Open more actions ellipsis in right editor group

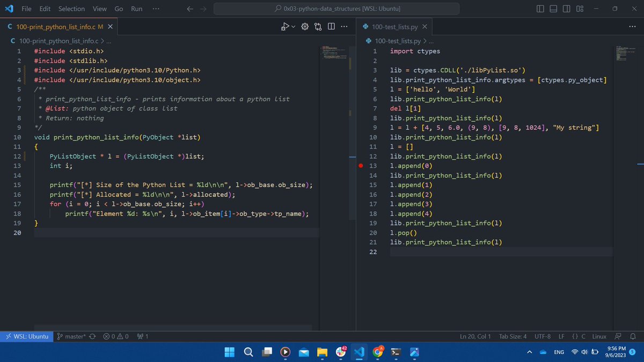(632, 27)
